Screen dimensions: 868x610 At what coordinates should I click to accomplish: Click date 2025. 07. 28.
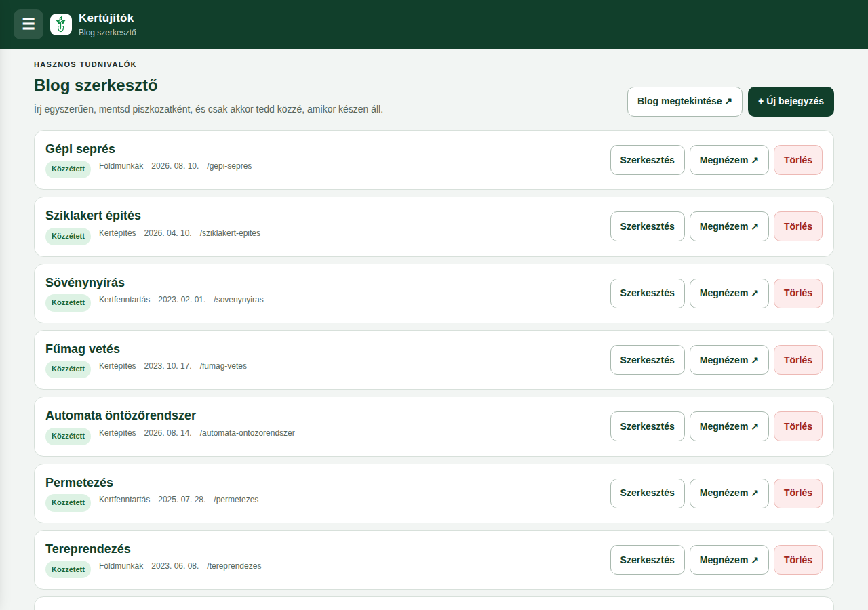[182, 500]
